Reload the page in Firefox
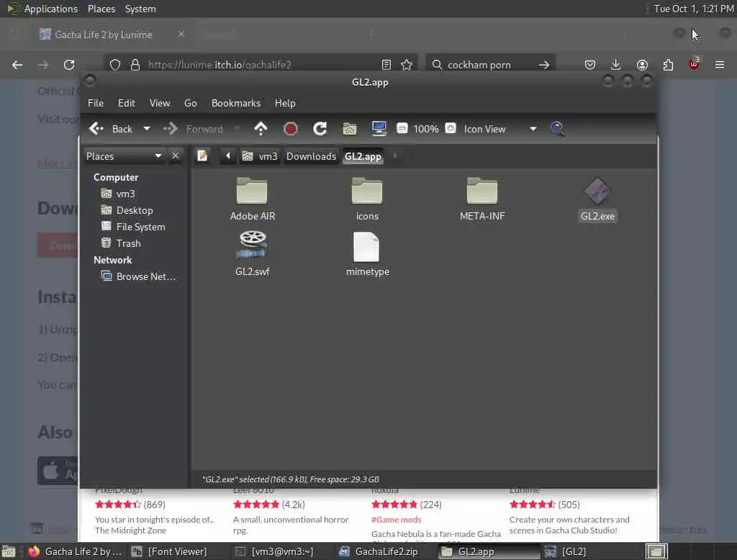 point(69,64)
